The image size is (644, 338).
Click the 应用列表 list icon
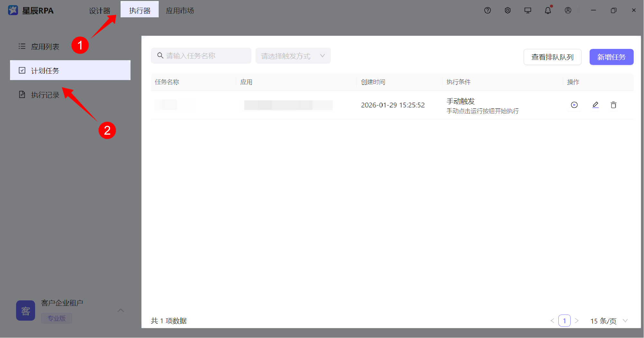click(x=22, y=46)
